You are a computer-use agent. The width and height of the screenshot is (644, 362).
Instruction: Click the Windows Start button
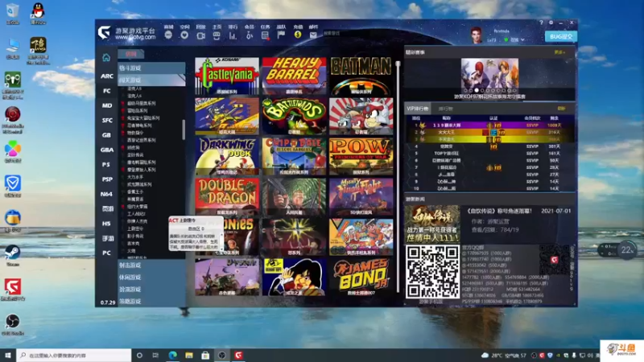[x=8, y=355]
